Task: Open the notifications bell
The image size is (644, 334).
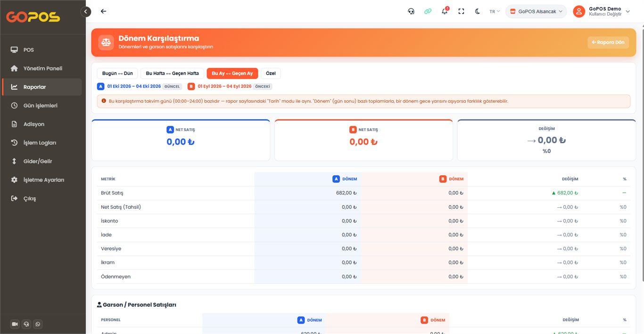Action: 445,11
